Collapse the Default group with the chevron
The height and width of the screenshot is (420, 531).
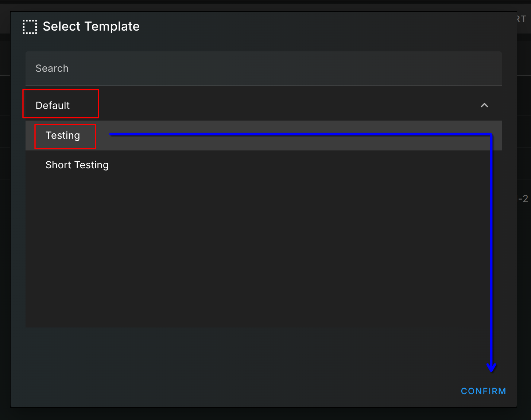pos(484,105)
